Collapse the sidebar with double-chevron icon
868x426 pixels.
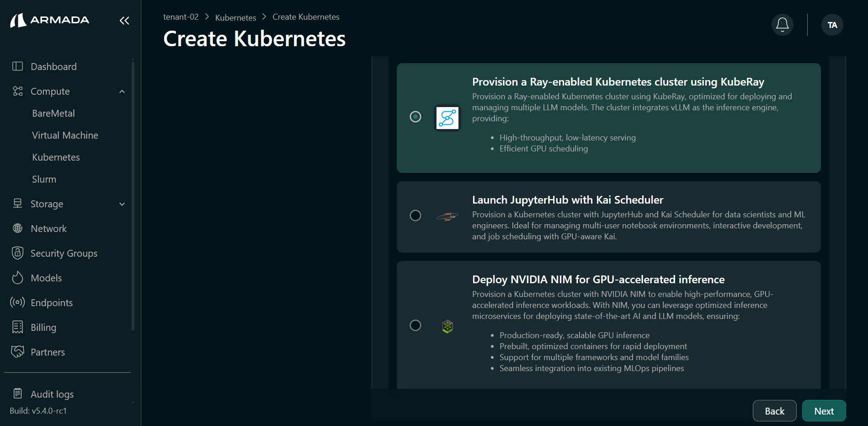124,21
